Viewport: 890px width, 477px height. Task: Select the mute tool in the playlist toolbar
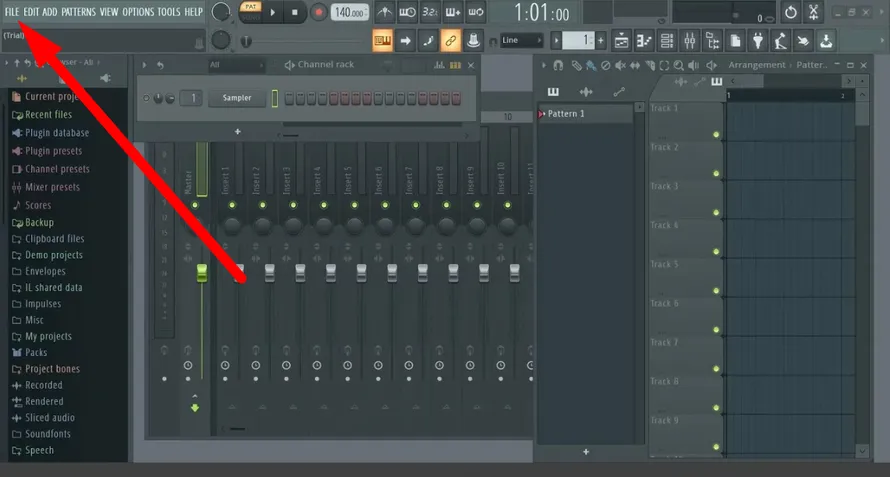620,65
